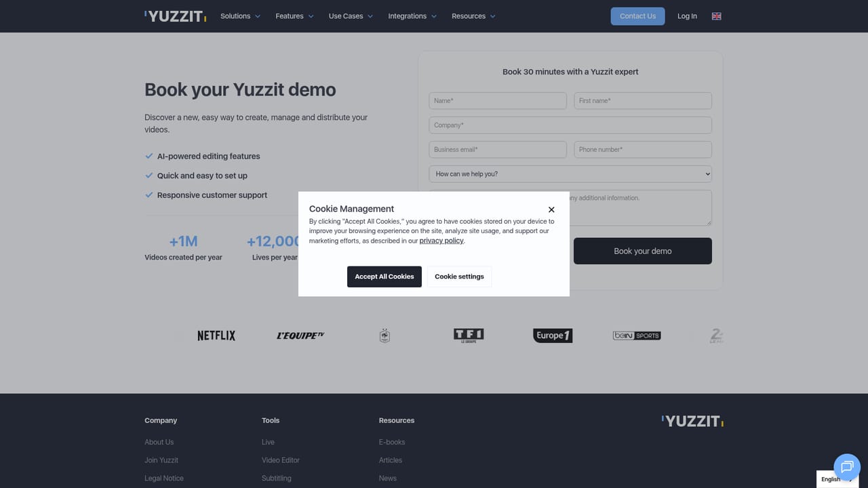Focus the Company field
868x488 pixels.
pyautogui.click(x=570, y=125)
